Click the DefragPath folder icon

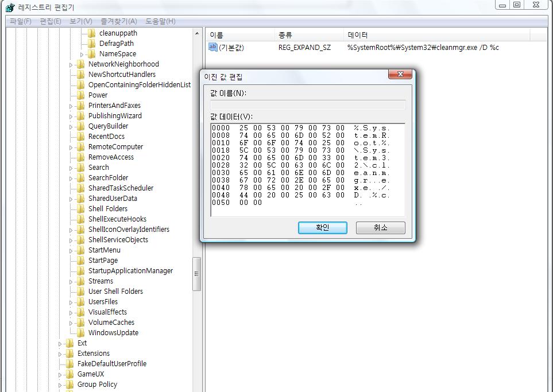tap(92, 44)
